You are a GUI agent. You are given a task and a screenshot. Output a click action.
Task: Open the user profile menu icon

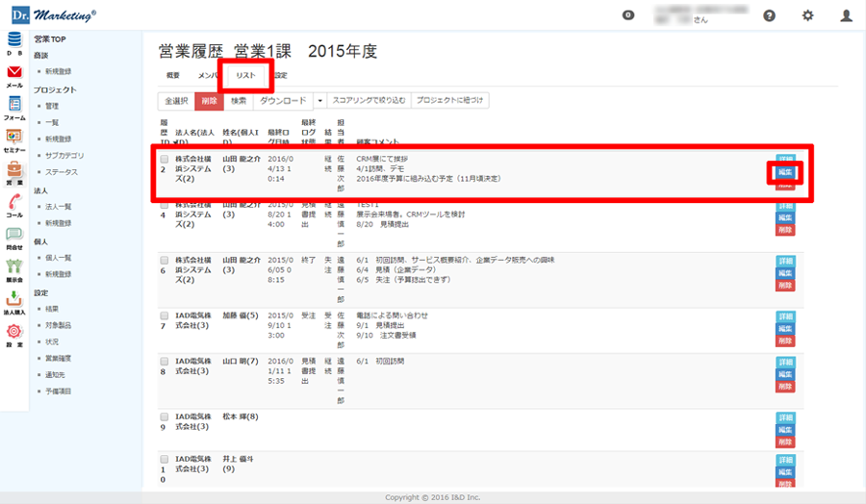click(x=846, y=15)
